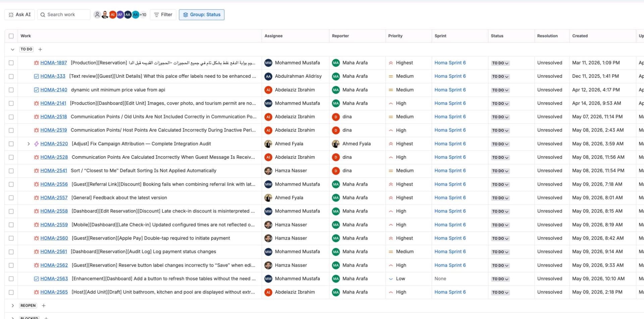Focus the Search work field
The height and width of the screenshot is (319, 644).
[64, 15]
